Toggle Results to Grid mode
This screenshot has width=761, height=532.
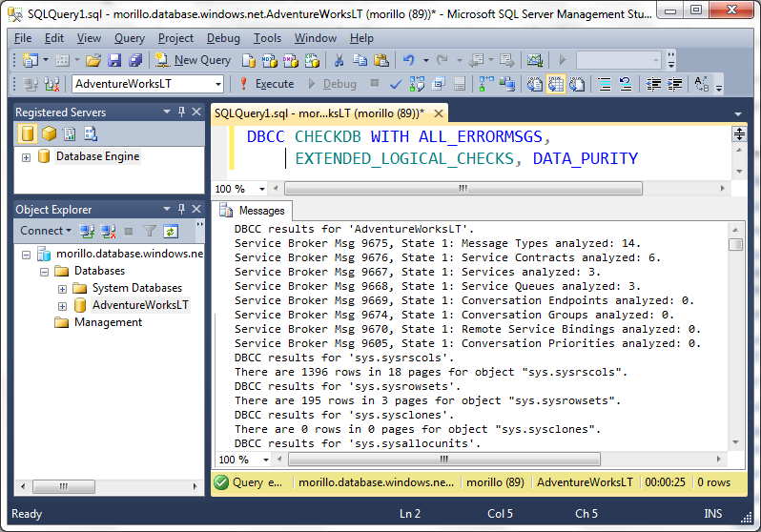click(556, 84)
